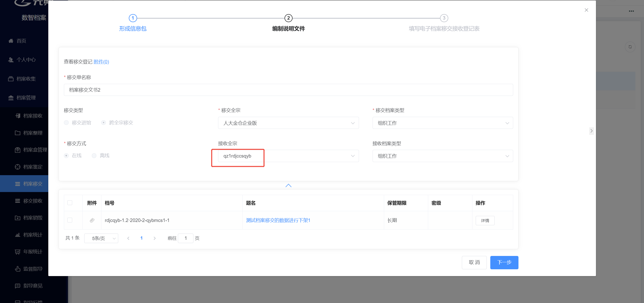Click the icon beside 档案鉴定
The width and height of the screenshot is (644, 303).
18,167
